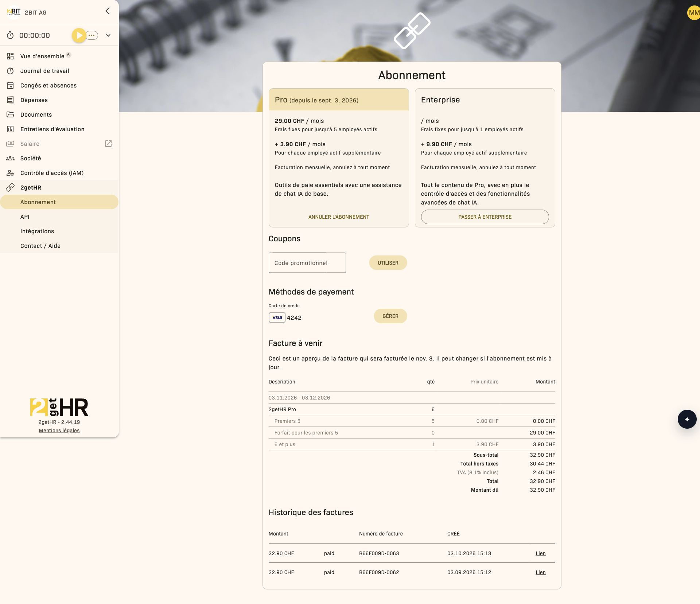Start the timer play button
The width and height of the screenshot is (700, 604).
pos(79,35)
